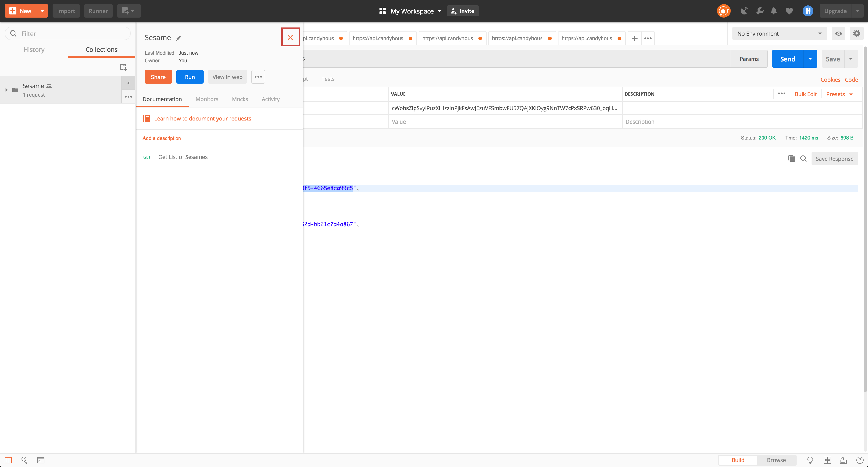This screenshot has height=467, width=868.
Task: Open the manage environments gear
Action: coord(857,33)
